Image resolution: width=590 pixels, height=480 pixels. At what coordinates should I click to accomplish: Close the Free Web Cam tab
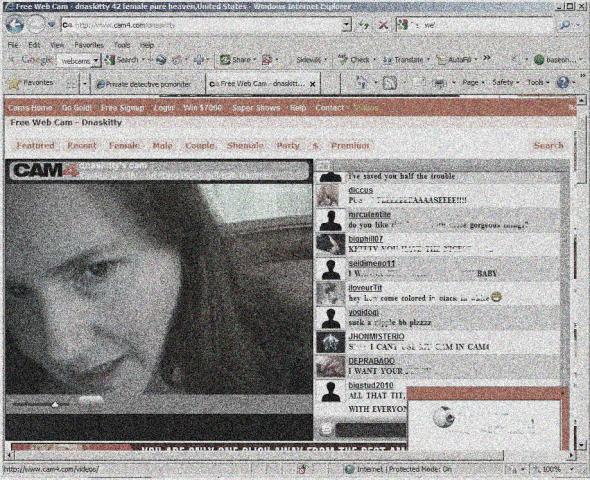point(312,84)
